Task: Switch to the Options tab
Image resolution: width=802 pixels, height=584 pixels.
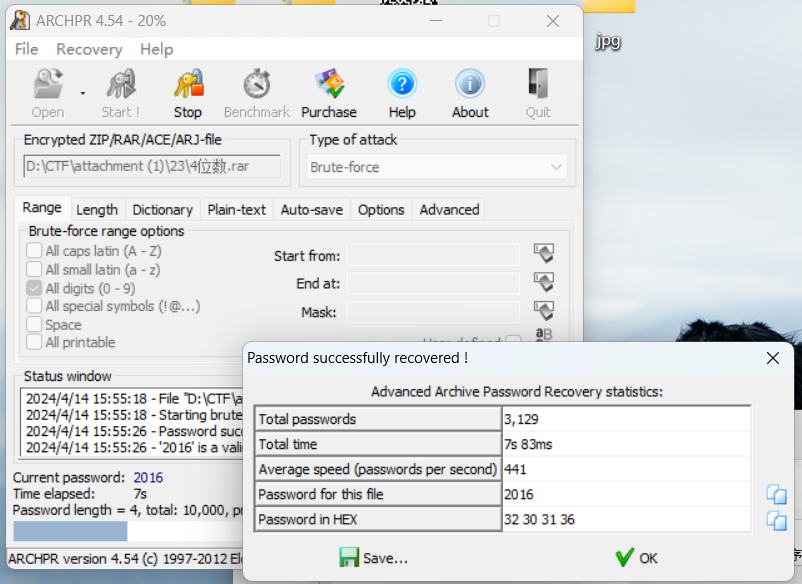Action: 381,210
